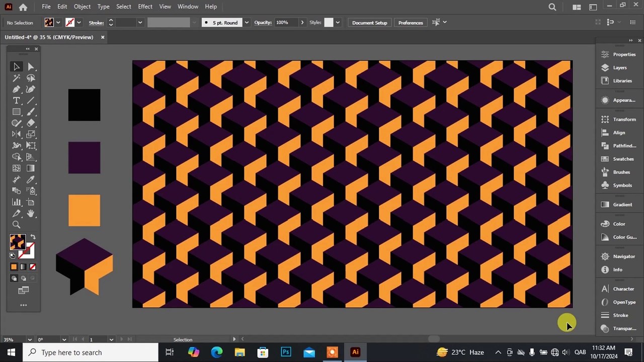The width and height of the screenshot is (644, 362).
Task: Swap fill and stroke colors
Action: [33, 237]
